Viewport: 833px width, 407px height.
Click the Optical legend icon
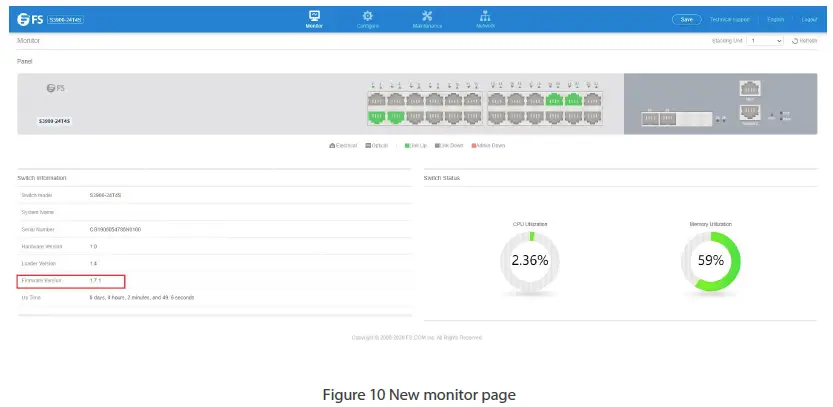pyautogui.click(x=368, y=146)
